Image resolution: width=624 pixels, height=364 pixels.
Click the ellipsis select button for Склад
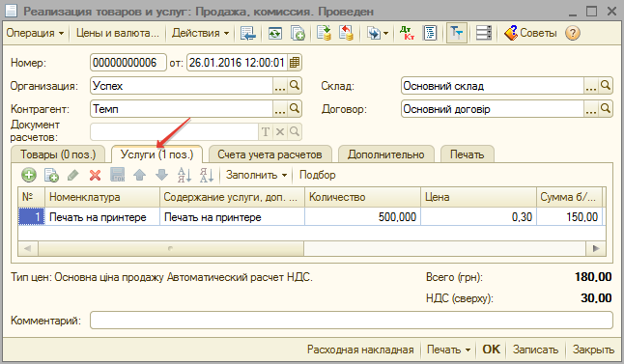click(591, 86)
